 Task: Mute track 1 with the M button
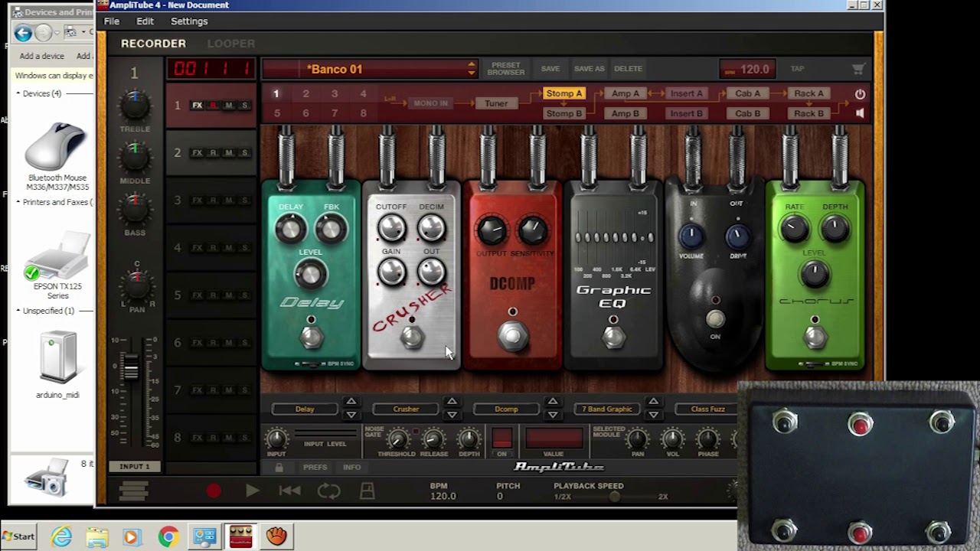click(x=228, y=106)
